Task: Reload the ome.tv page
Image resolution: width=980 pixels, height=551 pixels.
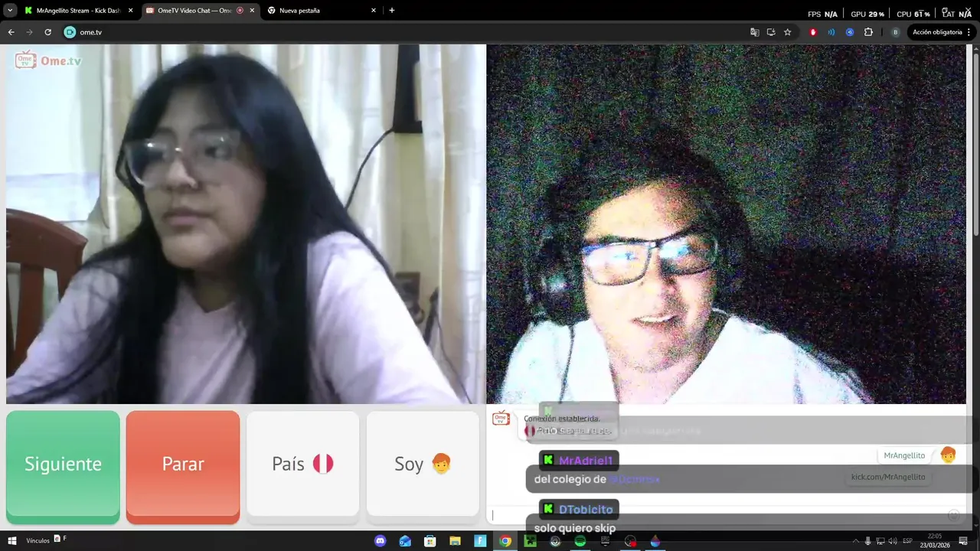Action: coord(47,32)
